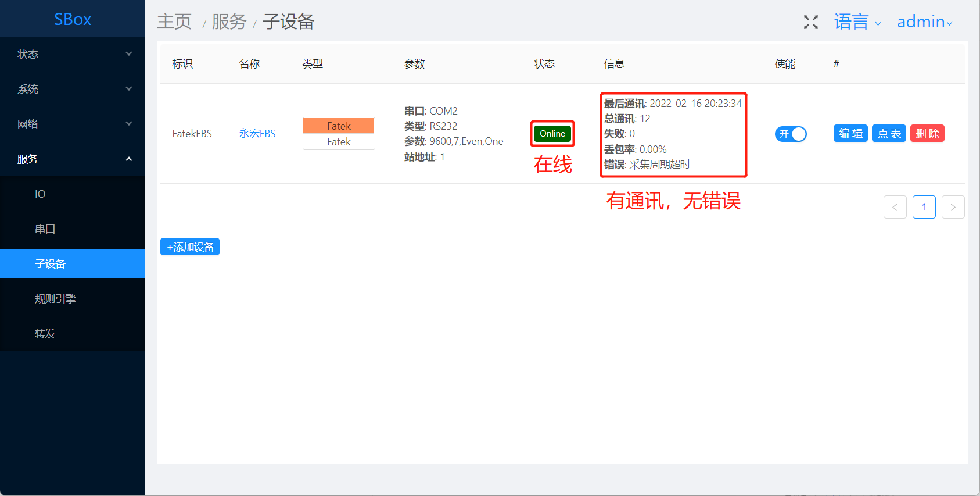Screen dimensions: 980x496
Task: Select 规则引擎 in sidebar
Action: 73,298
